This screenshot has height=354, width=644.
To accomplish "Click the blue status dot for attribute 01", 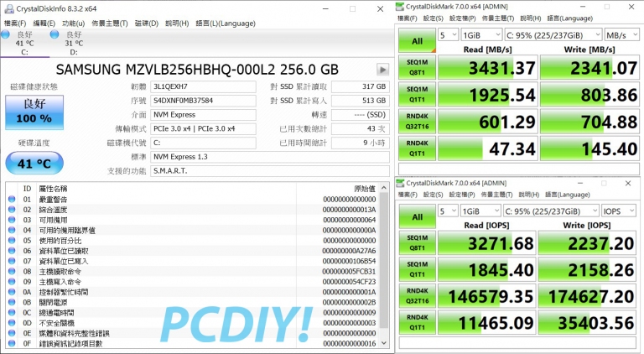I will [x=12, y=199].
